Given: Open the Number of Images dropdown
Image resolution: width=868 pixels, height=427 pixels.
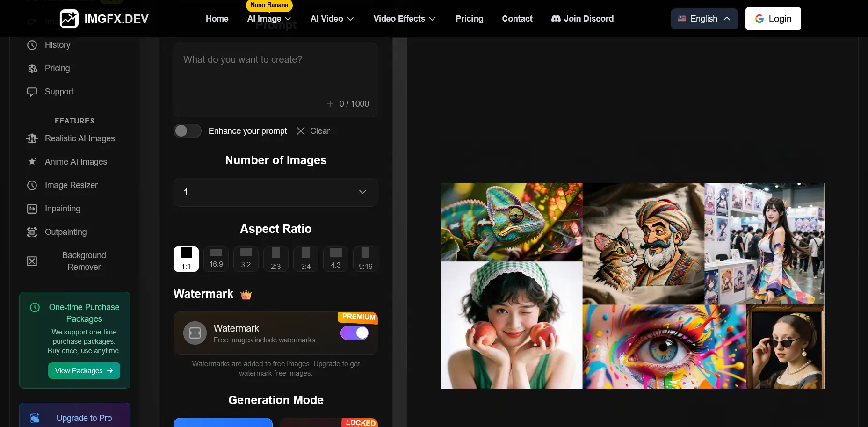Looking at the screenshot, I should coord(276,192).
